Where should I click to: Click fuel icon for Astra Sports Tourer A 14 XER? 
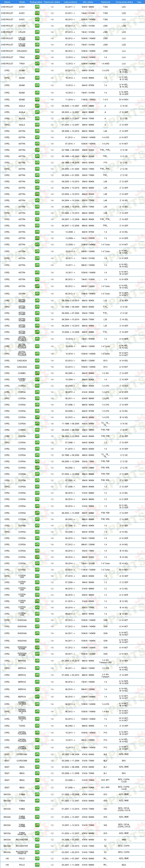click(x=37, y=339)
